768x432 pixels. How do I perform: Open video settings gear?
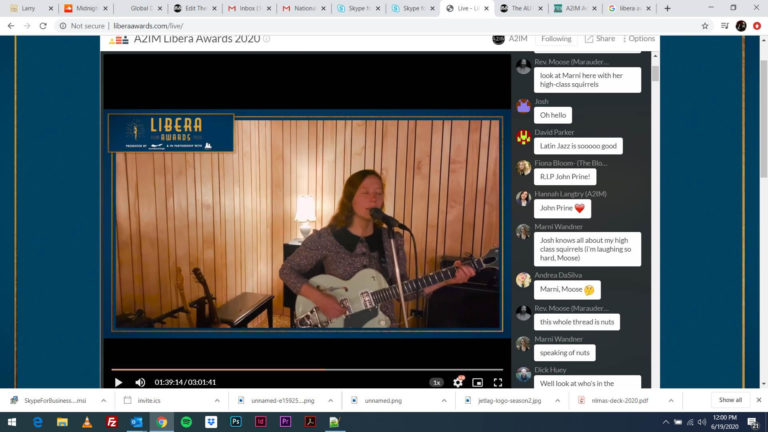pos(458,382)
